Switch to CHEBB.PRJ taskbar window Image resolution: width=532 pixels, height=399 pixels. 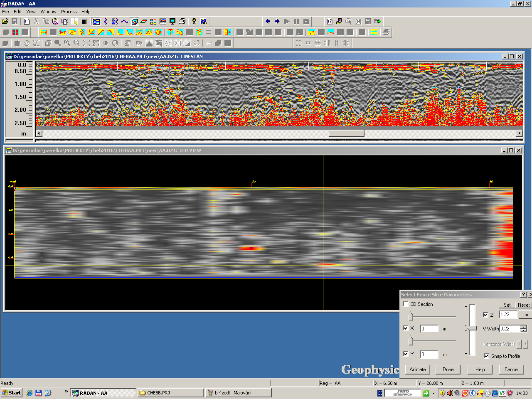tap(170, 392)
